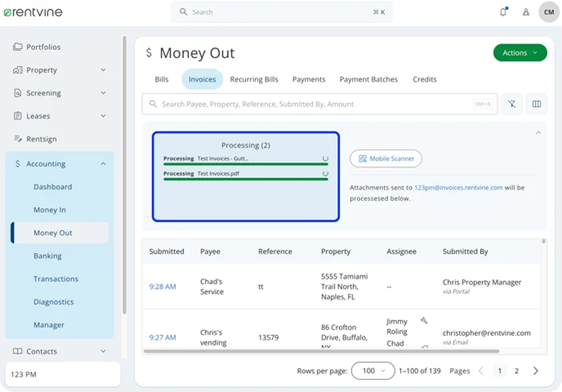Screen dimensions: 562x392
Task: Click the Screening document icon
Action: pos(17,93)
